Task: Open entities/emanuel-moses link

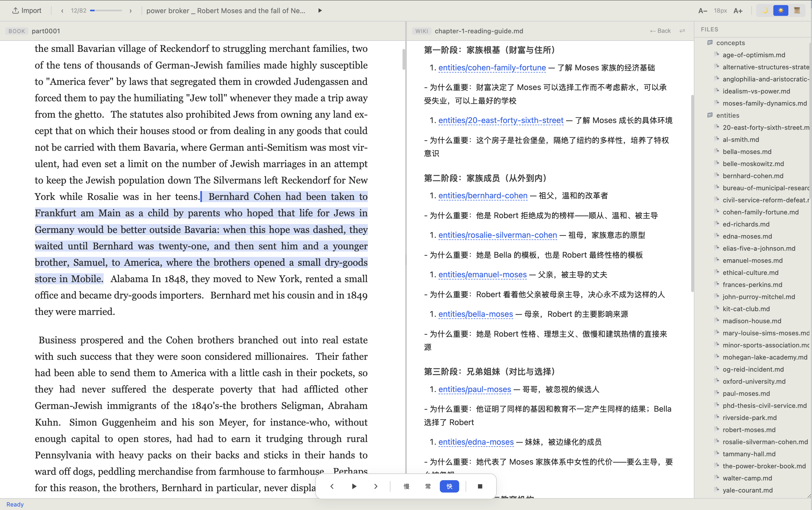Action: [482, 275]
